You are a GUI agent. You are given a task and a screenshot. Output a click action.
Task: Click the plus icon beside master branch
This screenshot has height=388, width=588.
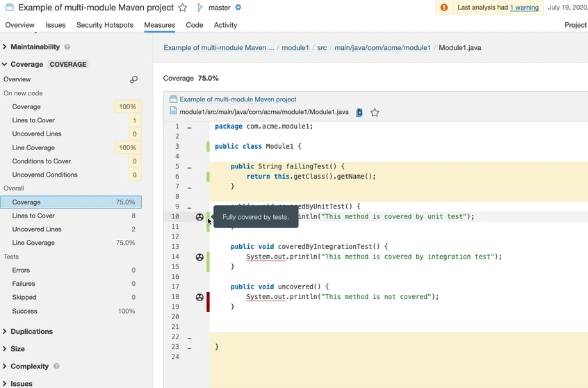tap(238, 8)
